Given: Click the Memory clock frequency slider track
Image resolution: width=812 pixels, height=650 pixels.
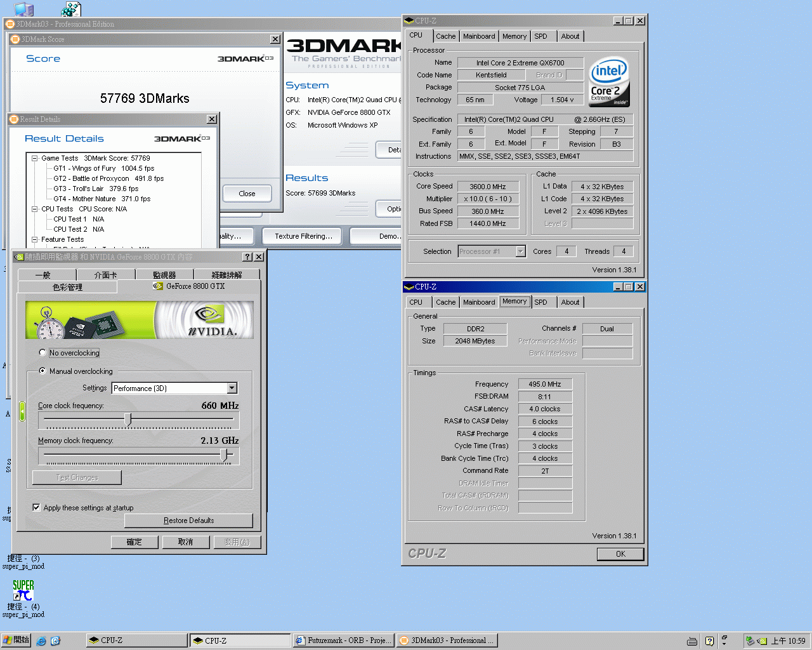Looking at the screenshot, I should (x=139, y=454).
